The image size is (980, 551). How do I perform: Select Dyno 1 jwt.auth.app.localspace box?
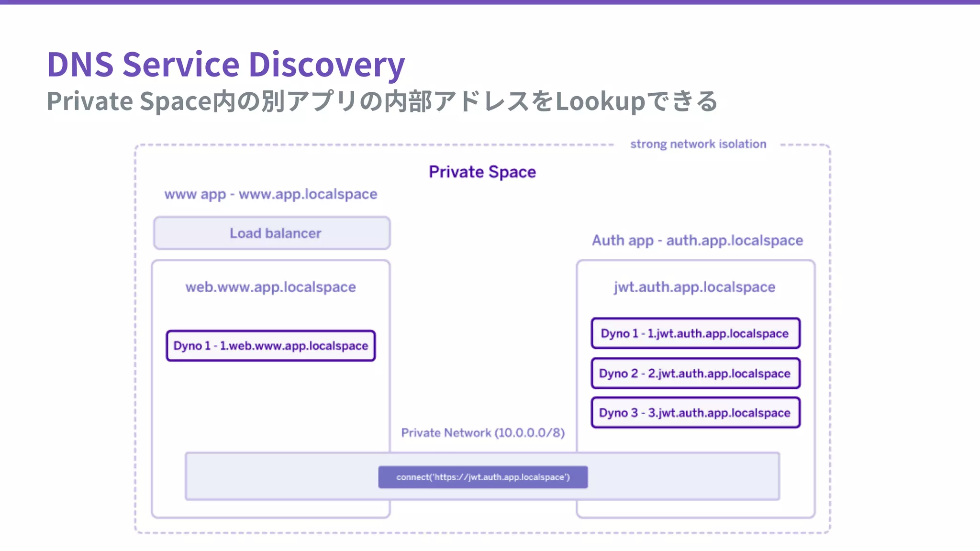695,333
